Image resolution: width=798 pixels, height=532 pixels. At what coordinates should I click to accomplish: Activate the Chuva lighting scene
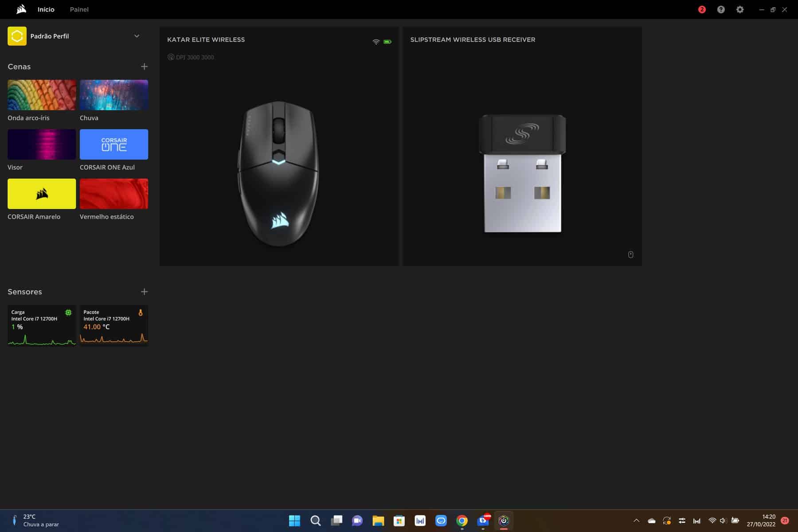pyautogui.click(x=114, y=95)
